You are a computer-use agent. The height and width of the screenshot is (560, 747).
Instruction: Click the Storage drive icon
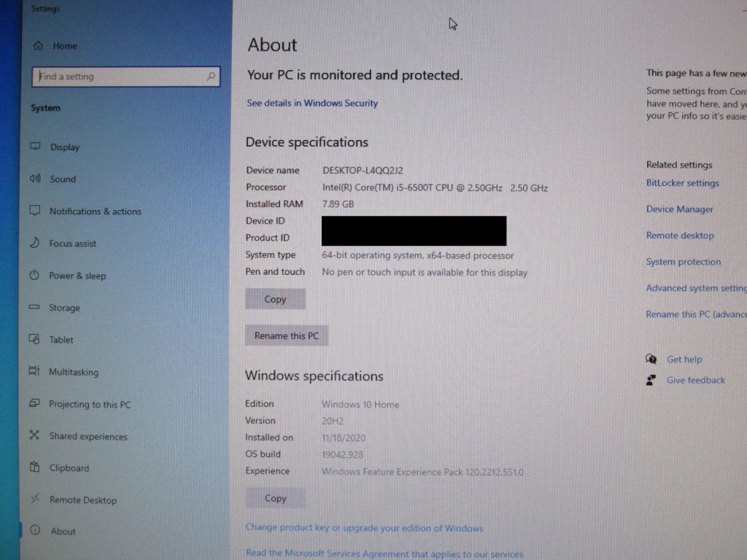click(34, 307)
